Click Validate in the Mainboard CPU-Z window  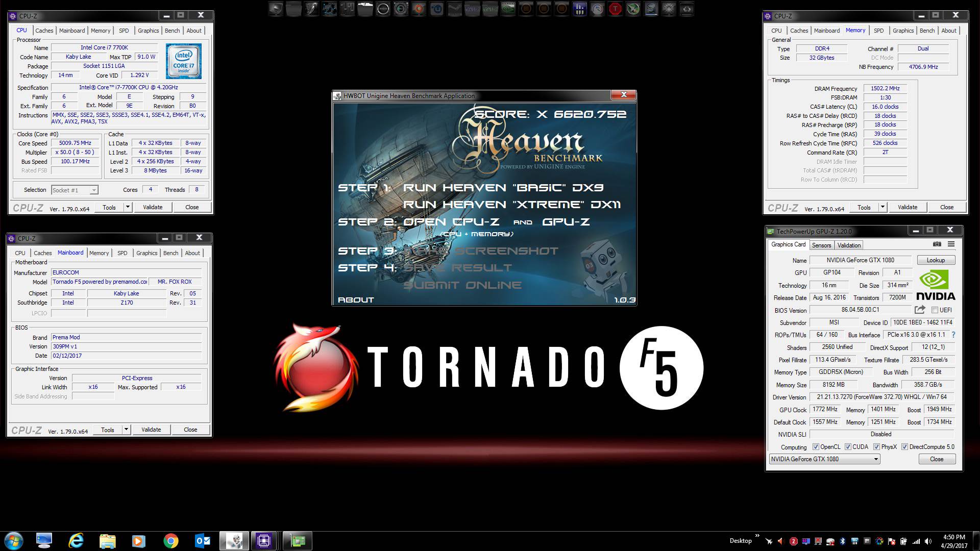151,430
